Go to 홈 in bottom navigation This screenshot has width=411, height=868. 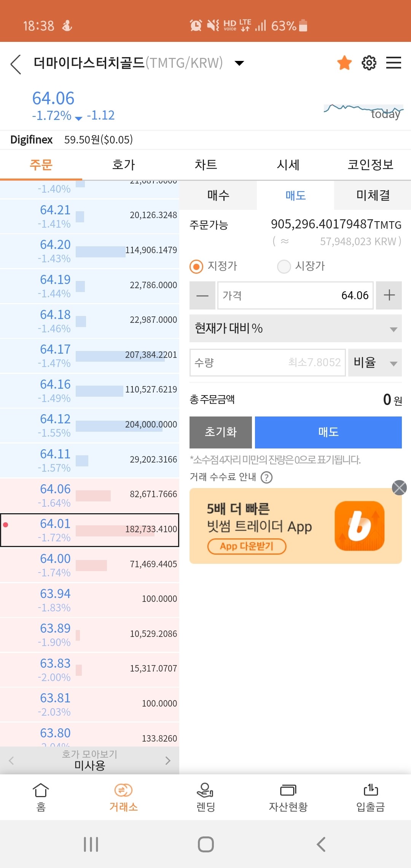(41, 797)
